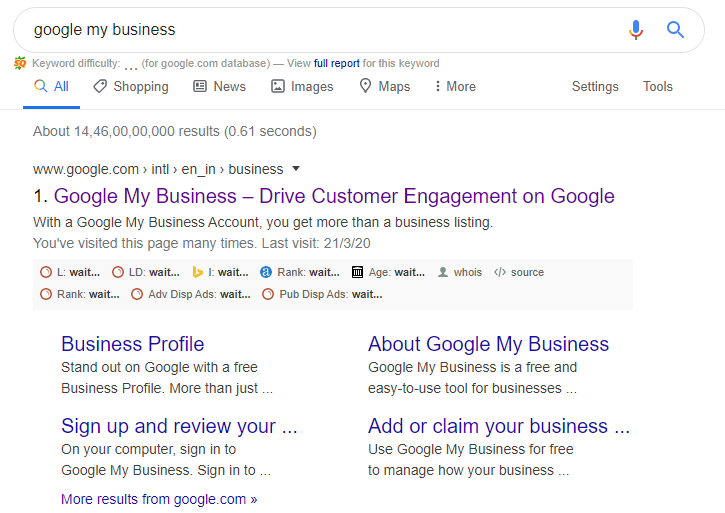Open the full report keyword link

(x=336, y=63)
